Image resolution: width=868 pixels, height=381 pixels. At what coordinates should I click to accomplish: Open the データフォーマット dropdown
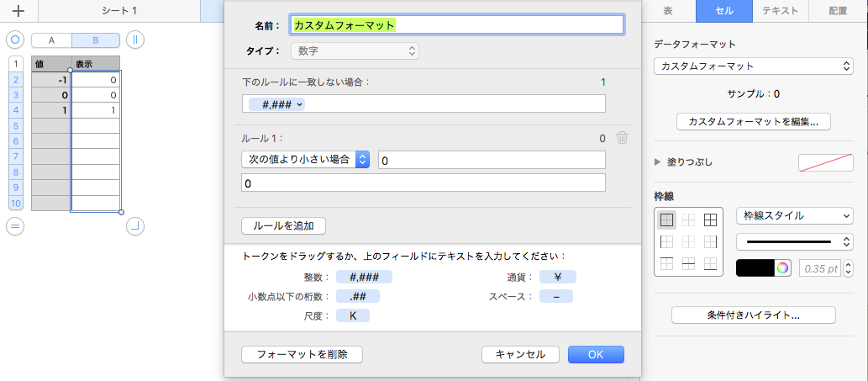(x=754, y=66)
